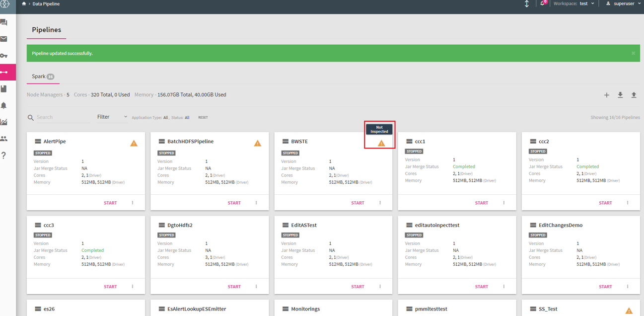Click the es26 pipeline name
Screen dimensions: 644x316
[x=49, y=309]
